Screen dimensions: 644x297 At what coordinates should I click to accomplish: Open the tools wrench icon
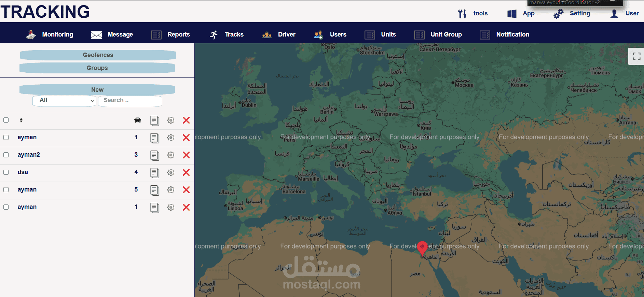coord(462,14)
